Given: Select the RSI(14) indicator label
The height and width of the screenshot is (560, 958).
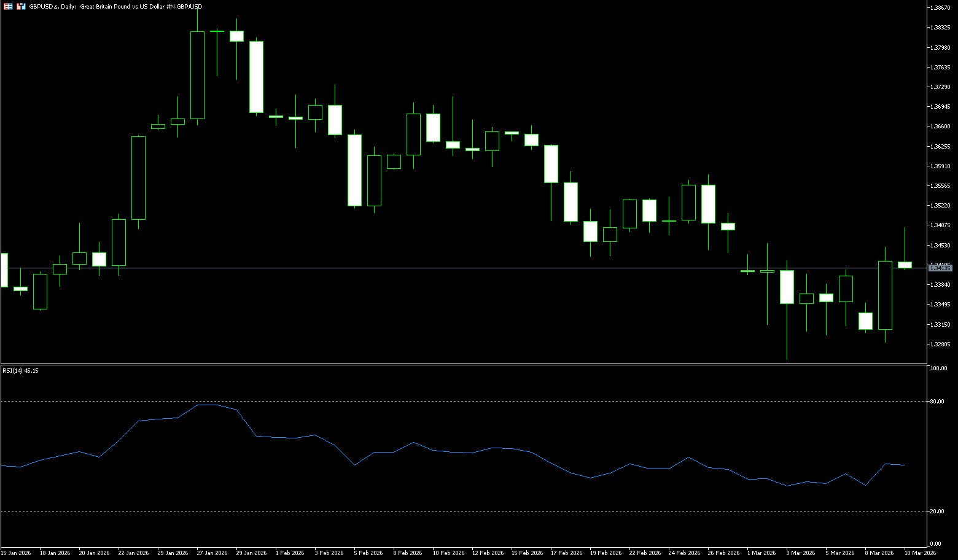Looking at the screenshot, I should 20,371.
